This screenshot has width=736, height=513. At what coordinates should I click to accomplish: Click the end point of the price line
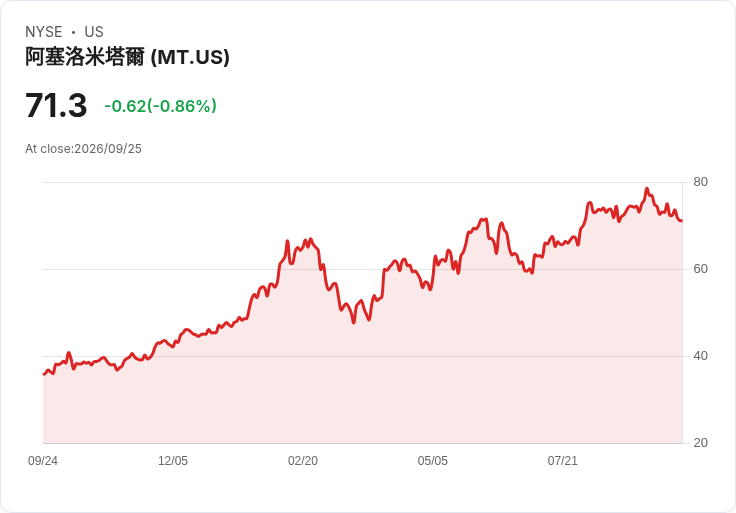682,220
